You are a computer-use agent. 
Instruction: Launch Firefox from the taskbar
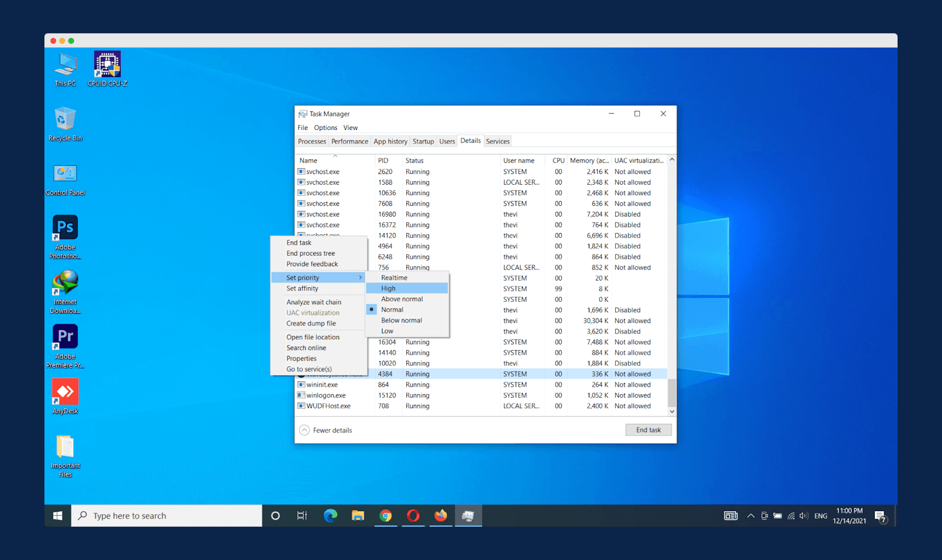(x=440, y=515)
